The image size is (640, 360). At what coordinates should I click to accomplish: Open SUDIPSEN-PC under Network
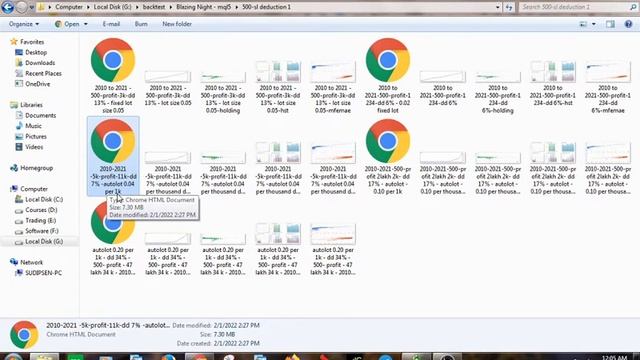pos(43,273)
